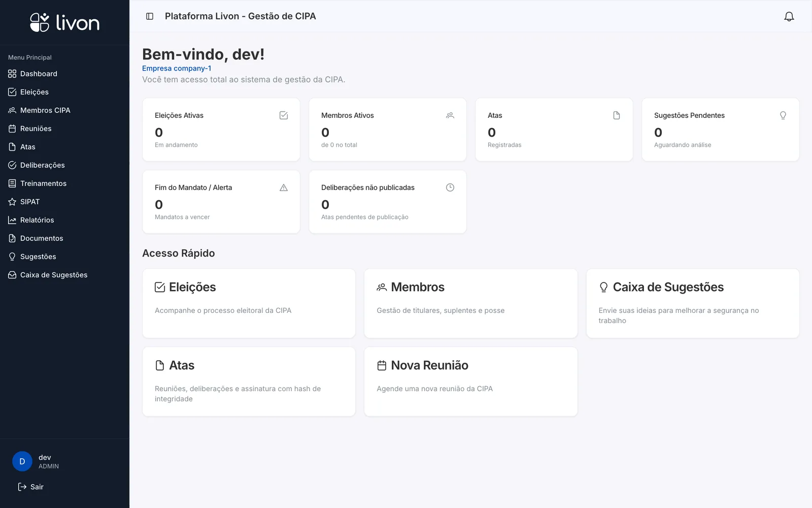This screenshot has height=508, width=812.
Task: Open Eleições quick access card
Action: pos(249,303)
